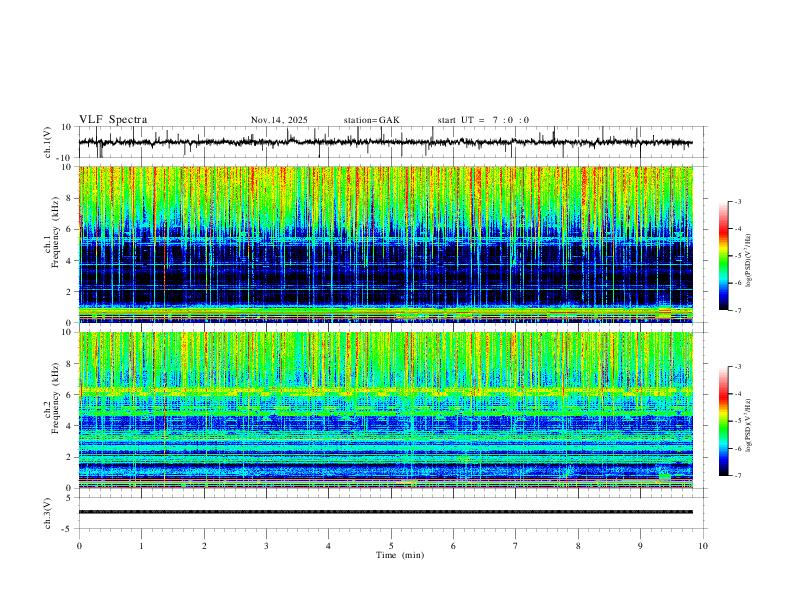Viewport: 792px width, 612px height.
Task: Click inside the ch.2 spectrogram panel
Action: pos(385,410)
